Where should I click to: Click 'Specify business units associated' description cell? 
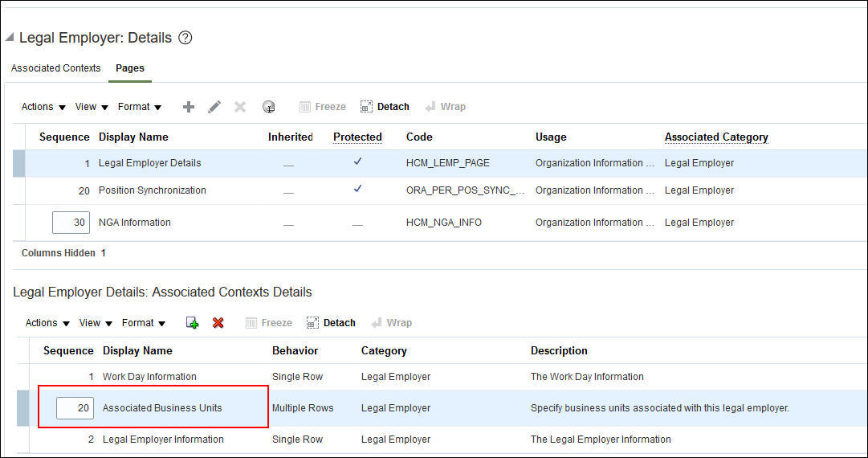coord(660,407)
